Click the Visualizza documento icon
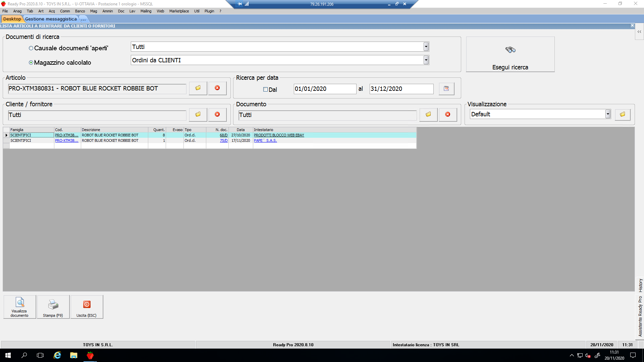 [20, 307]
